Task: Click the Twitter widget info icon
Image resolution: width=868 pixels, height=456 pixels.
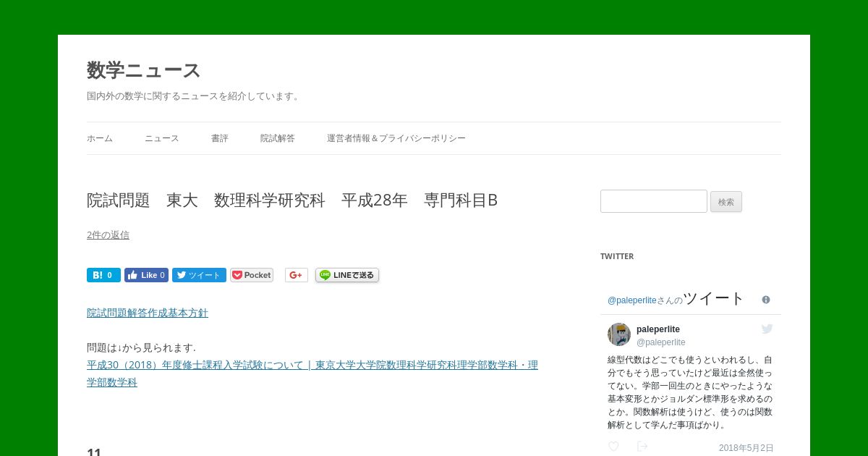Action: pos(766,300)
